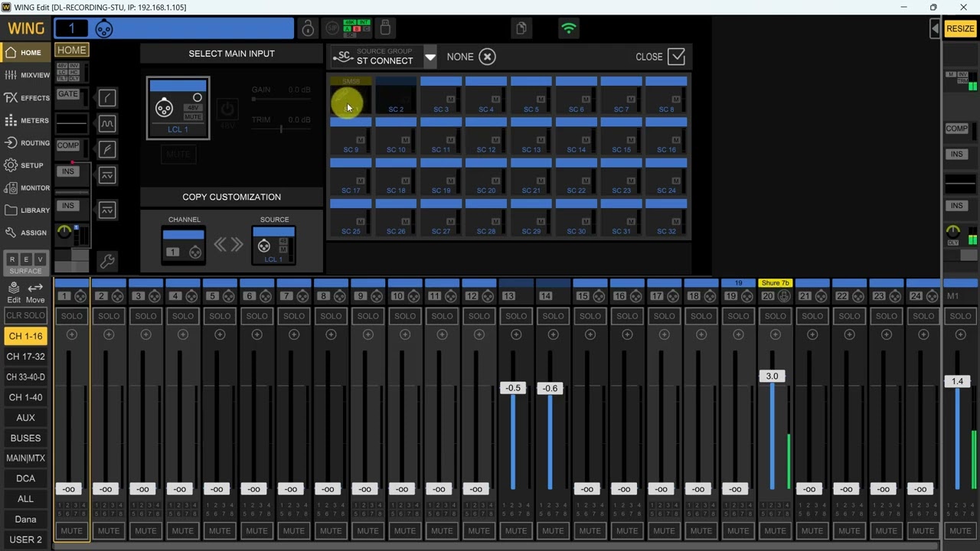Click the green Wi-Fi connection icon
This screenshot has height=551, width=980.
[x=568, y=29]
